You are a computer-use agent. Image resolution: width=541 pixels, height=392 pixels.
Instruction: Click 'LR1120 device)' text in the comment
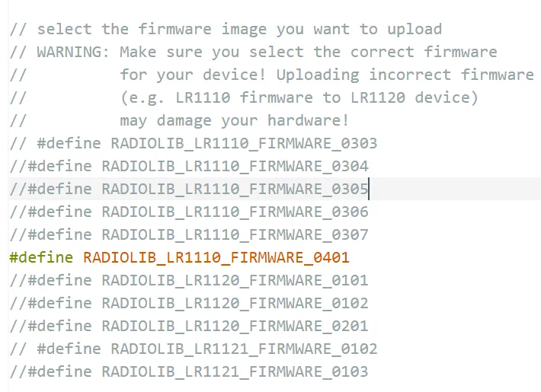pyautogui.click(x=415, y=97)
